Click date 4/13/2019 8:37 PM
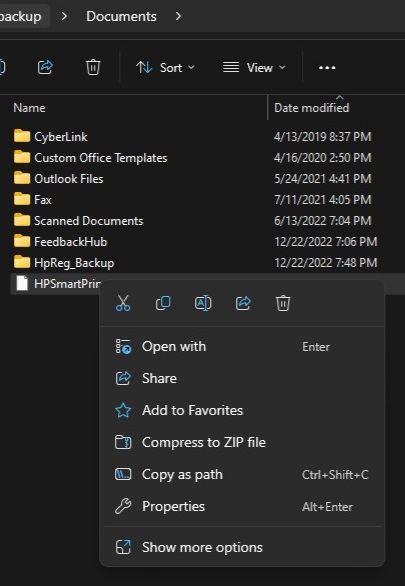Screen dimensions: 405x586 (323, 136)
